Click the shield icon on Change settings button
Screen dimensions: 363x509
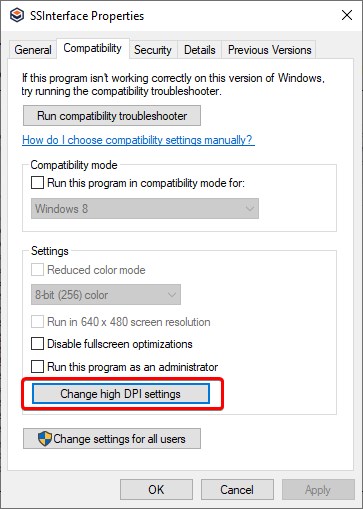coord(45,439)
